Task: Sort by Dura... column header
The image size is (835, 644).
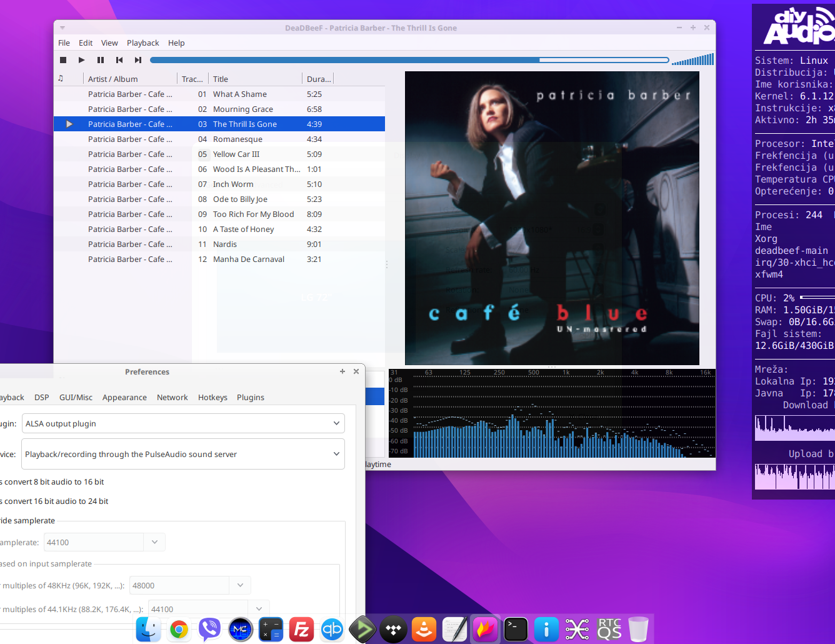Action: click(x=318, y=79)
